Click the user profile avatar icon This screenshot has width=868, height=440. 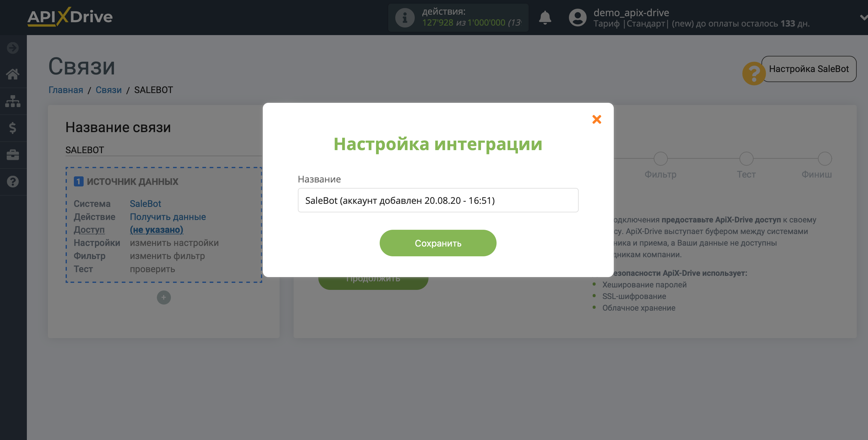pos(577,17)
